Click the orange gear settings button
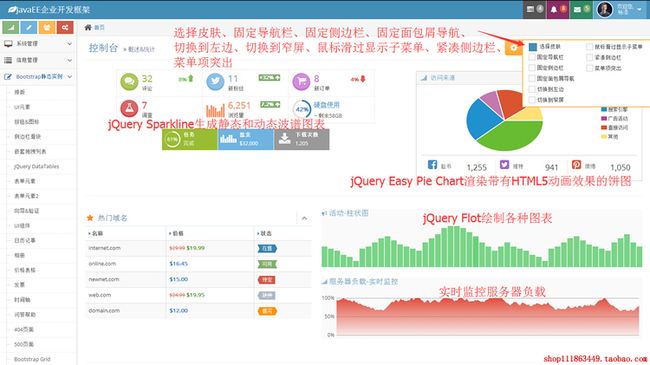 tap(514, 48)
